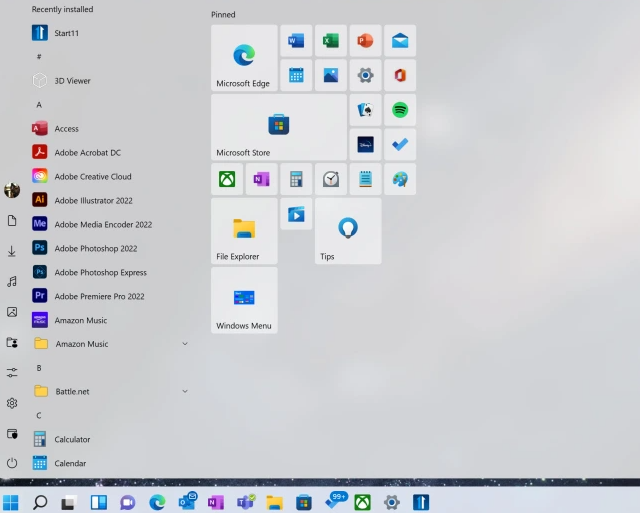The height and width of the screenshot is (513, 640).
Task: Open the Word pinned tile
Action: point(296,41)
